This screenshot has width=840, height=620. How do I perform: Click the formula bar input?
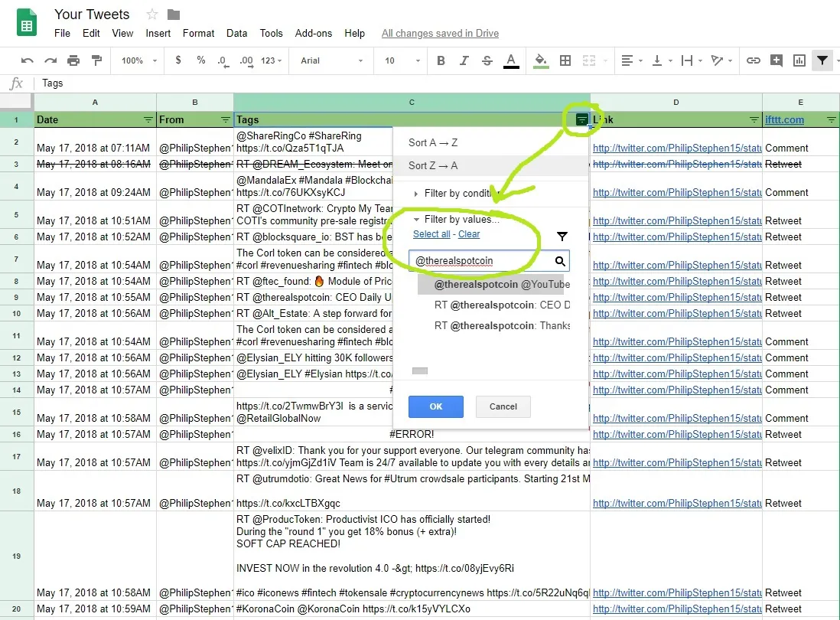(x=439, y=83)
